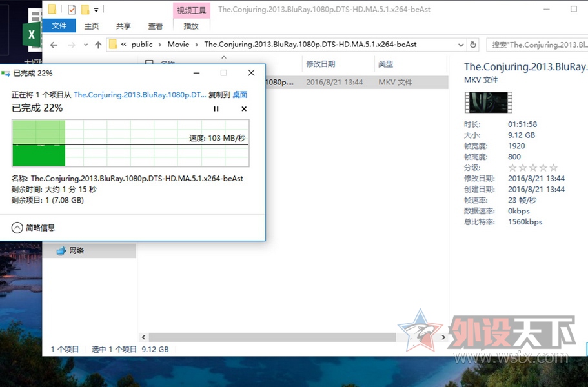Open the 查看 ribbon tab
This screenshot has width=588, height=387.
coord(156,26)
